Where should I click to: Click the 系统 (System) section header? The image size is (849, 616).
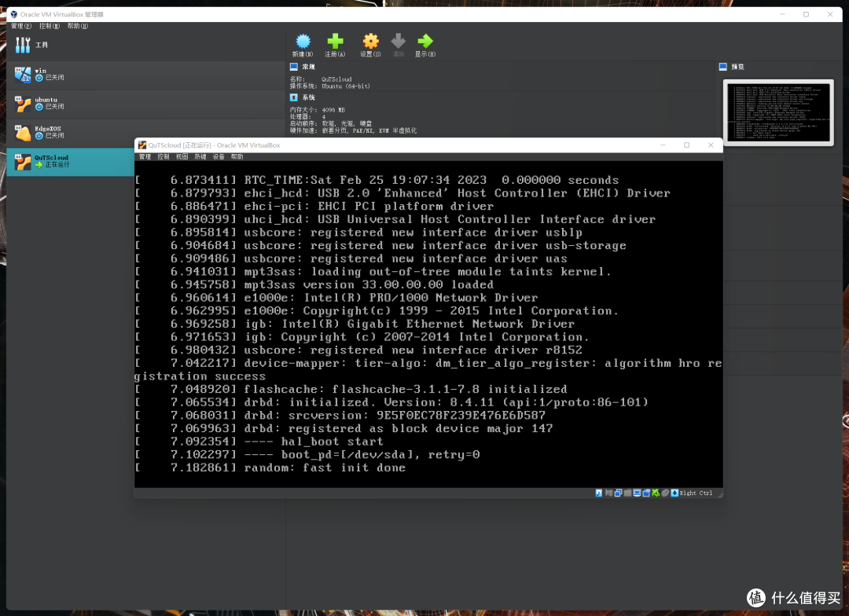click(309, 97)
